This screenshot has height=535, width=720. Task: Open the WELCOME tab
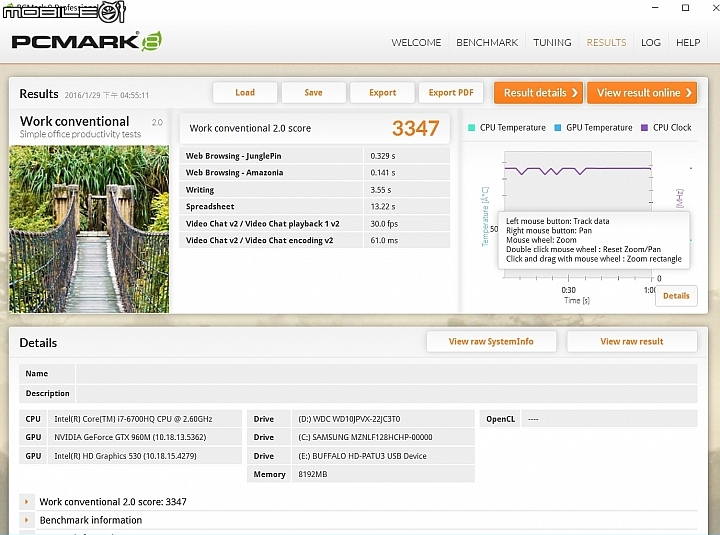[x=416, y=43]
